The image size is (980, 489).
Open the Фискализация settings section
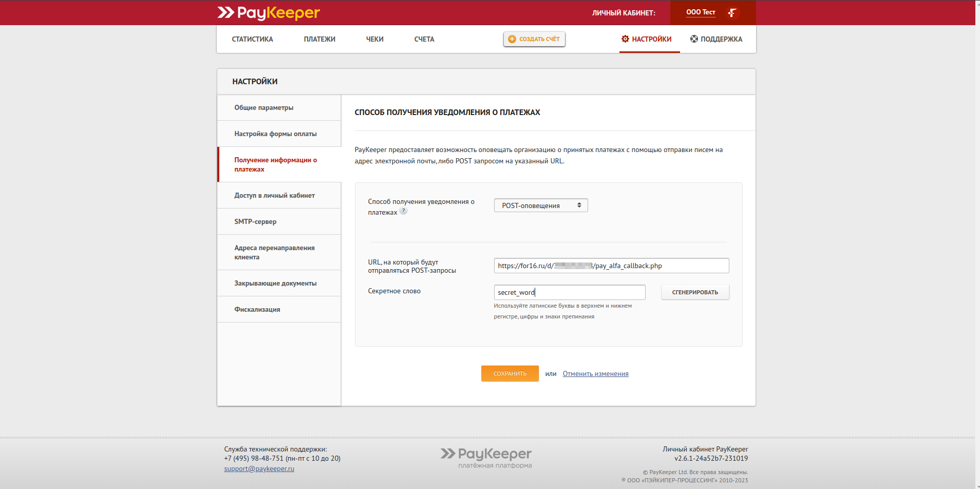(x=257, y=310)
